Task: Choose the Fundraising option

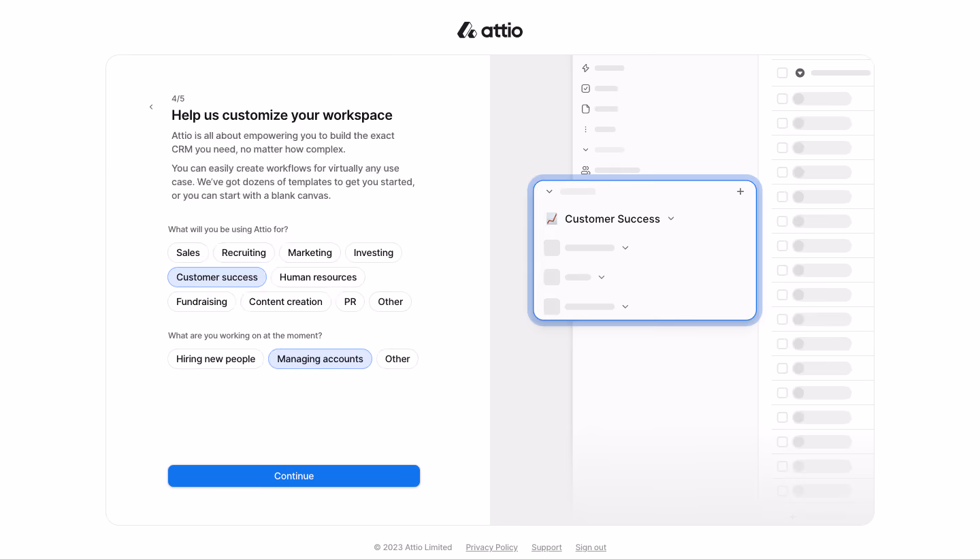Action: pyautogui.click(x=201, y=302)
